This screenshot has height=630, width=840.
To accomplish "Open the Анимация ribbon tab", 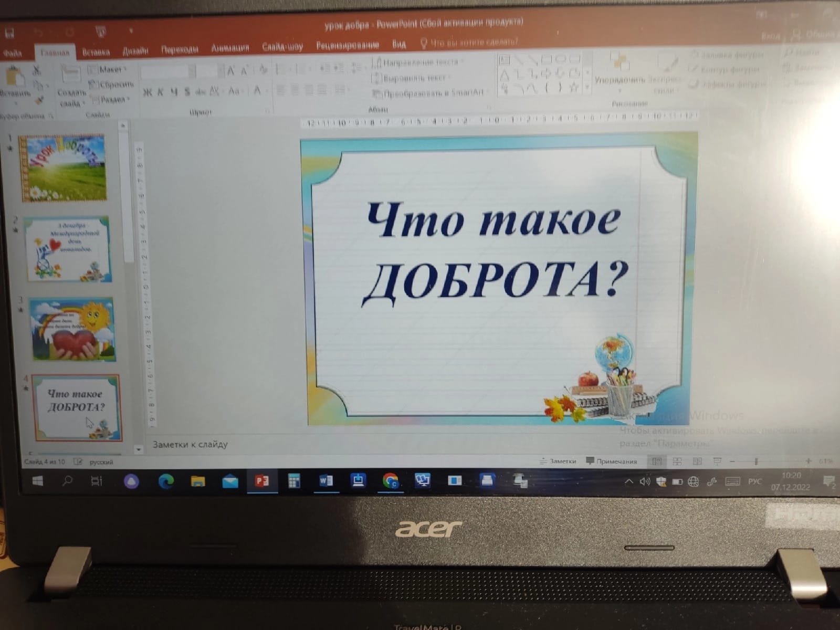I will [x=230, y=48].
